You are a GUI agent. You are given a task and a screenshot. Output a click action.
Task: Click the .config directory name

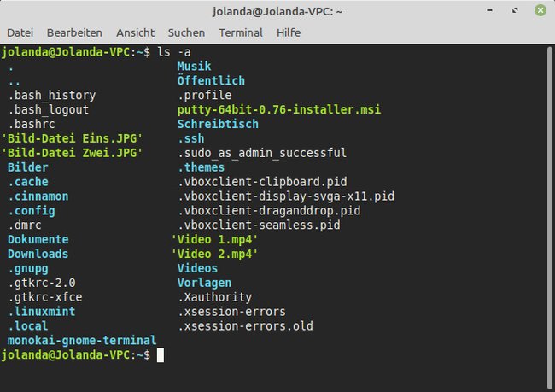click(32, 211)
